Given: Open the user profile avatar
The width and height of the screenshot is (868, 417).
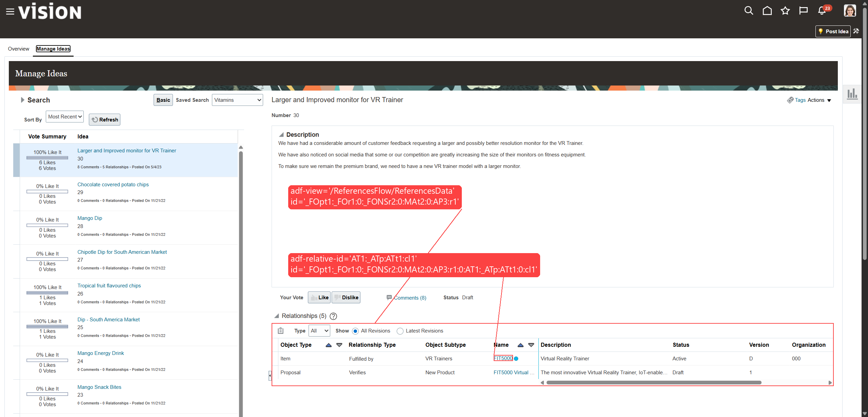Looking at the screenshot, I should pos(850,11).
